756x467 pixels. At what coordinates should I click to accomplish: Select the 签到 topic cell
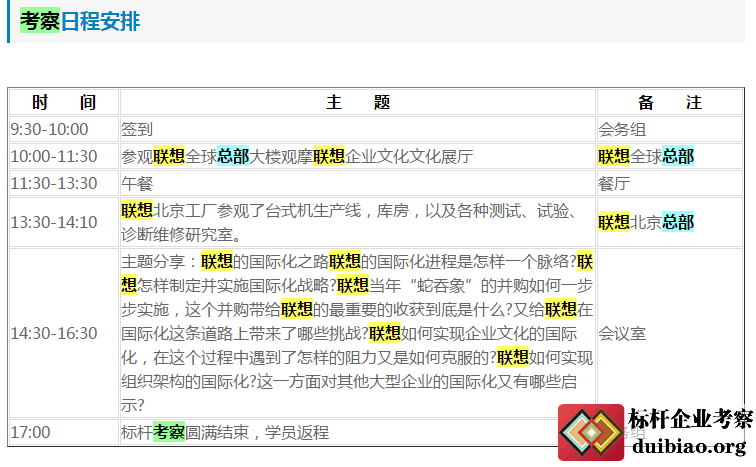tap(358, 129)
